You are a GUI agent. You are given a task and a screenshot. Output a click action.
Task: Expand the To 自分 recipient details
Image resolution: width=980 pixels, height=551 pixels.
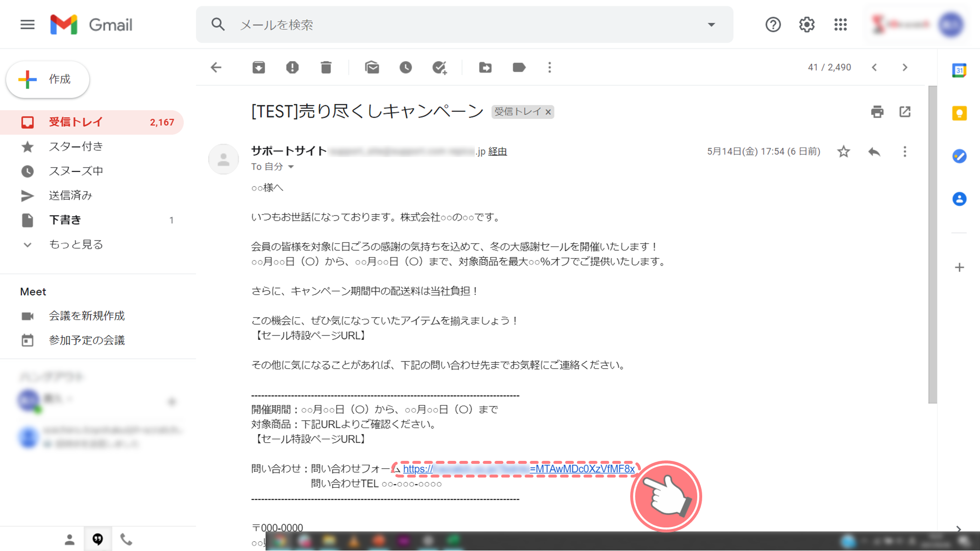(x=291, y=167)
